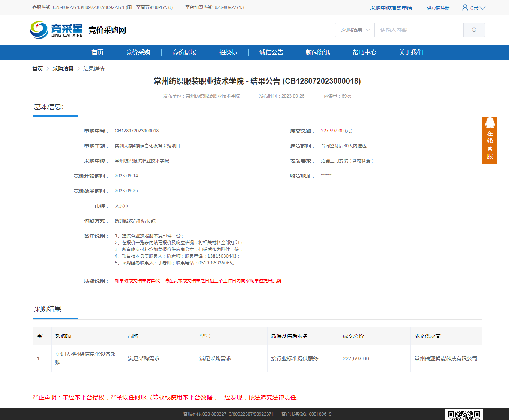Click the 采购单位加盟申请 link

tap(391, 8)
